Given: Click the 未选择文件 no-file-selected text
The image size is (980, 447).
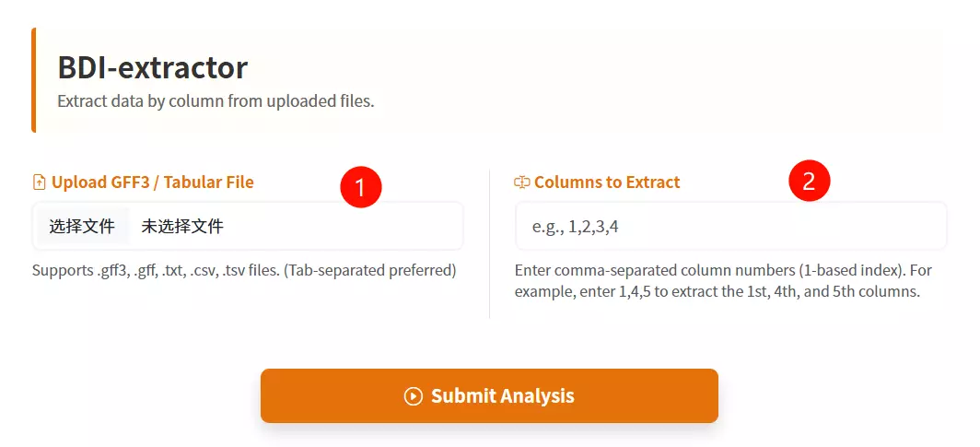Looking at the screenshot, I should 182,226.
